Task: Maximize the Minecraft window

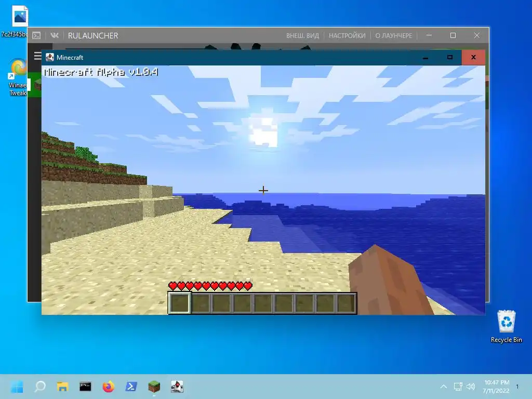Action: point(450,57)
